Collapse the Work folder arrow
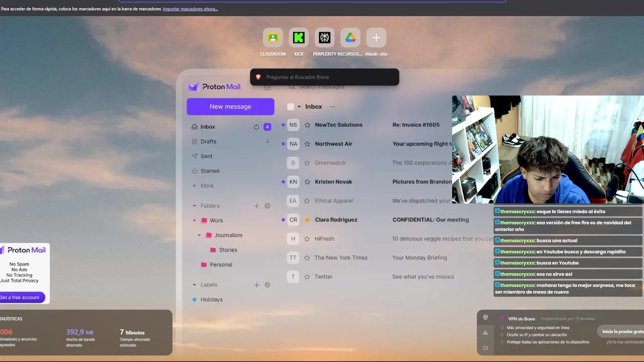 [x=195, y=221]
